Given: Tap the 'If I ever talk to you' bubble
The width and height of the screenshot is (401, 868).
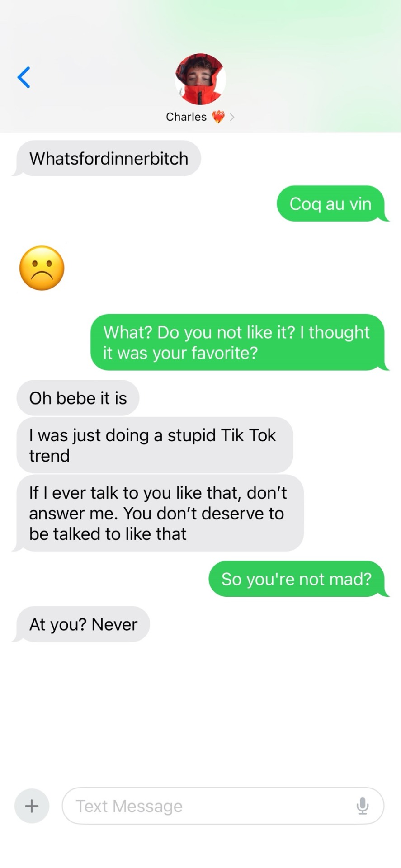Looking at the screenshot, I should point(158,513).
